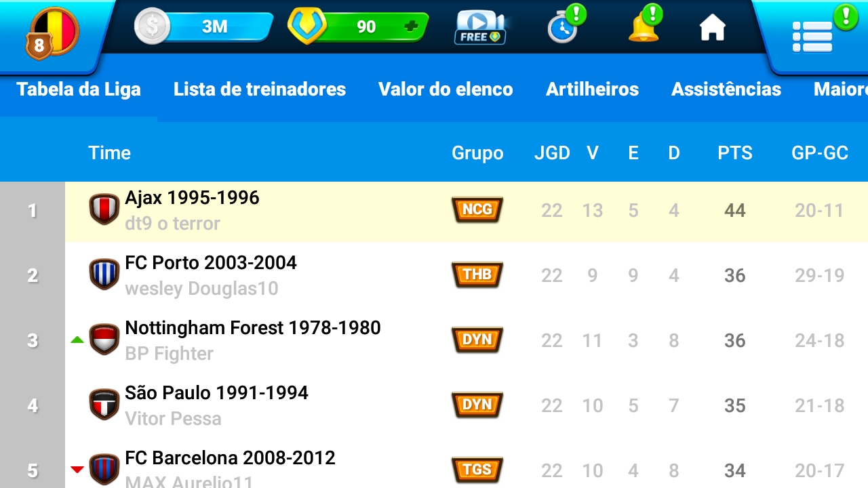Click the Ajax 1995-1996 team crest
The height and width of the screenshot is (488, 868).
pos(104,209)
